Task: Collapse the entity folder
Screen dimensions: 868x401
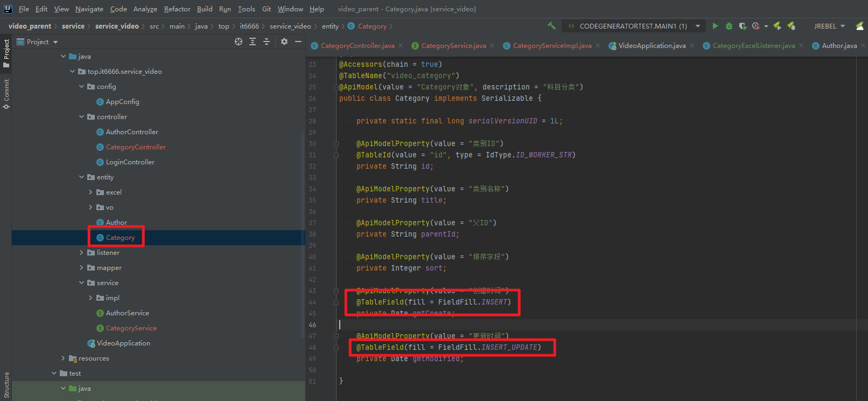Action: pyautogui.click(x=82, y=177)
